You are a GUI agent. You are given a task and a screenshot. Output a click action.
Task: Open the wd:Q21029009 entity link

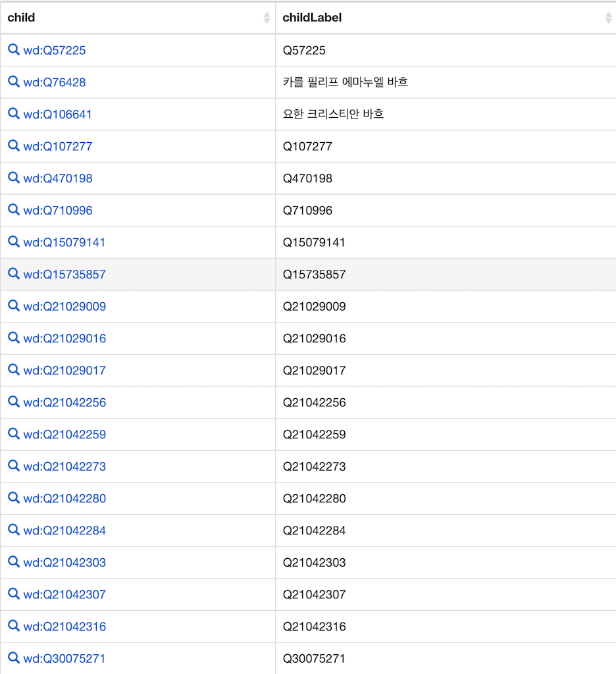click(x=64, y=307)
